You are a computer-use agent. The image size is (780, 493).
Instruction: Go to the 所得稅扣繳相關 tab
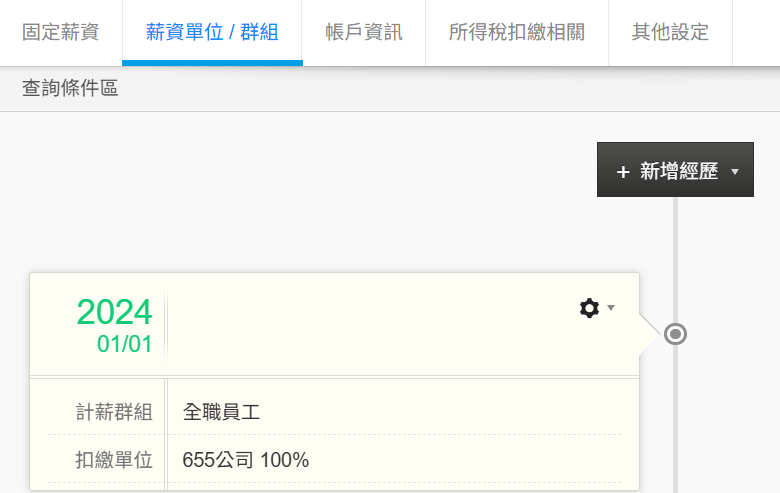(x=517, y=32)
